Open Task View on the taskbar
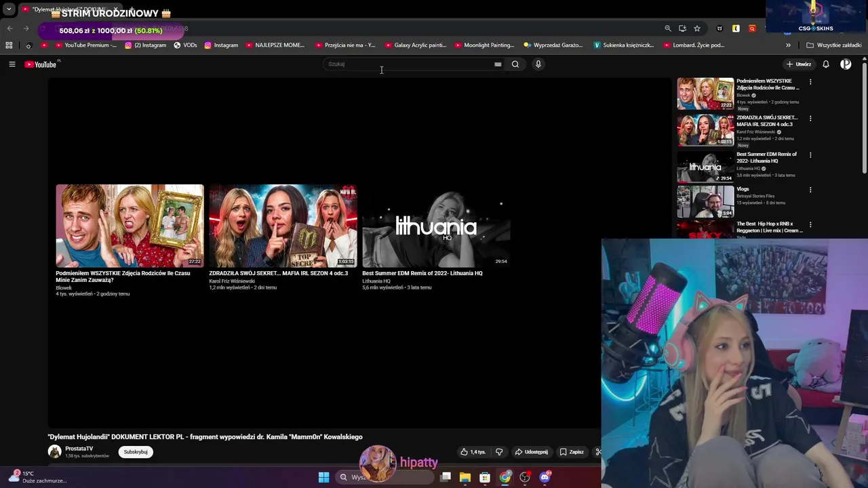This screenshot has height=488, width=868. point(446,477)
